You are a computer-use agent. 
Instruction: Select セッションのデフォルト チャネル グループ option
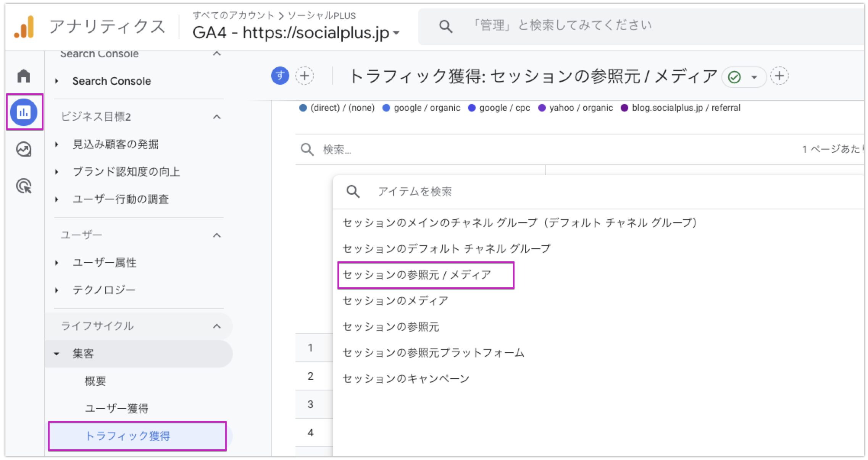447,248
